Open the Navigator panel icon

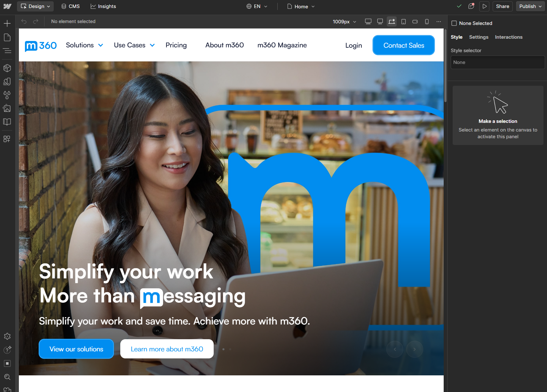tap(7, 51)
